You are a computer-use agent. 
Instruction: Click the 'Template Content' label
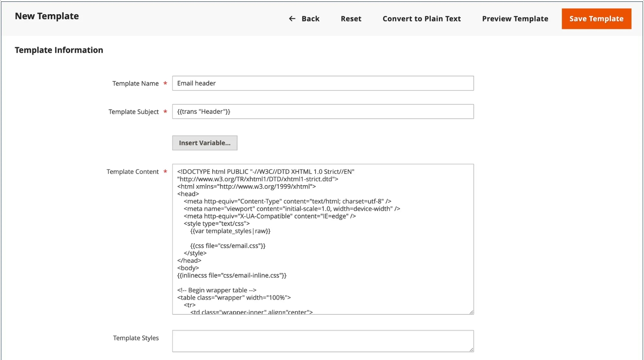tap(132, 172)
